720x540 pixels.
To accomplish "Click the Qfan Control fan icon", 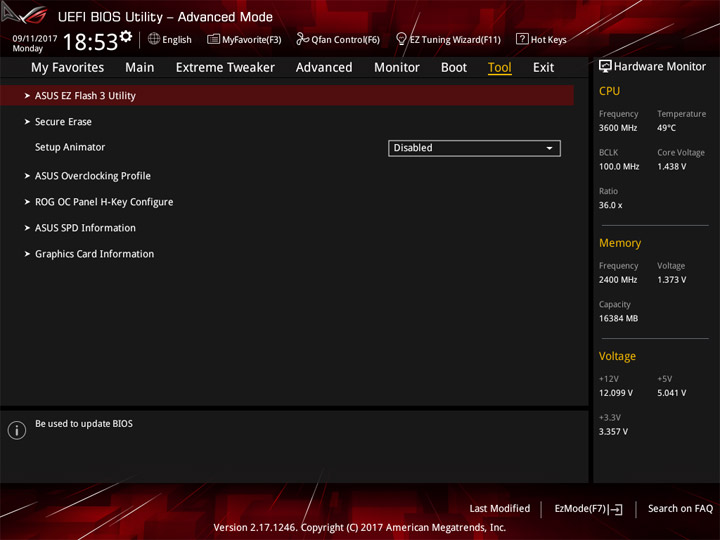I will pos(302,39).
